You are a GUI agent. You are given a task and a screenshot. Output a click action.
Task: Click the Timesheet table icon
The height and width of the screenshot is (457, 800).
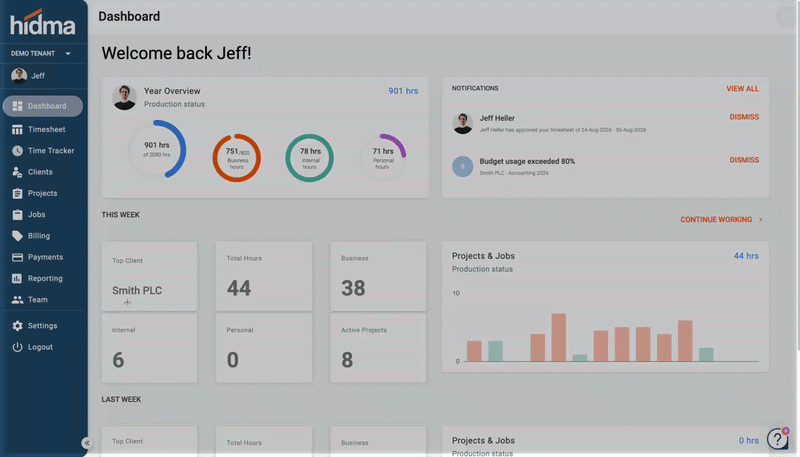tap(17, 130)
